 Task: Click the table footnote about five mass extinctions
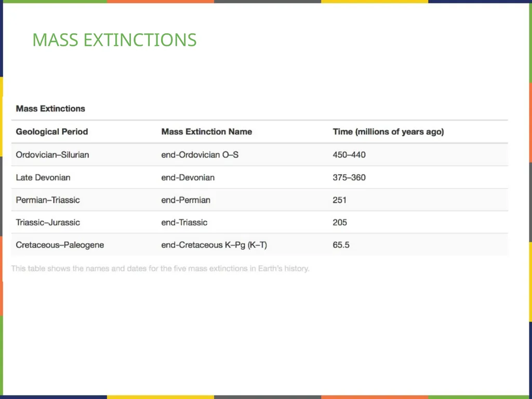pyautogui.click(x=160, y=269)
